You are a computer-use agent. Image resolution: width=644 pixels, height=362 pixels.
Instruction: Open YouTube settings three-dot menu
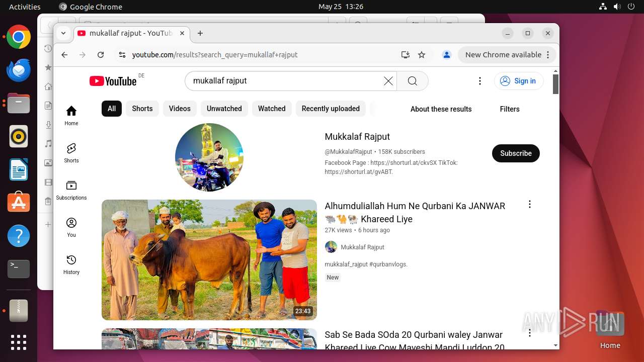tap(480, 81)
